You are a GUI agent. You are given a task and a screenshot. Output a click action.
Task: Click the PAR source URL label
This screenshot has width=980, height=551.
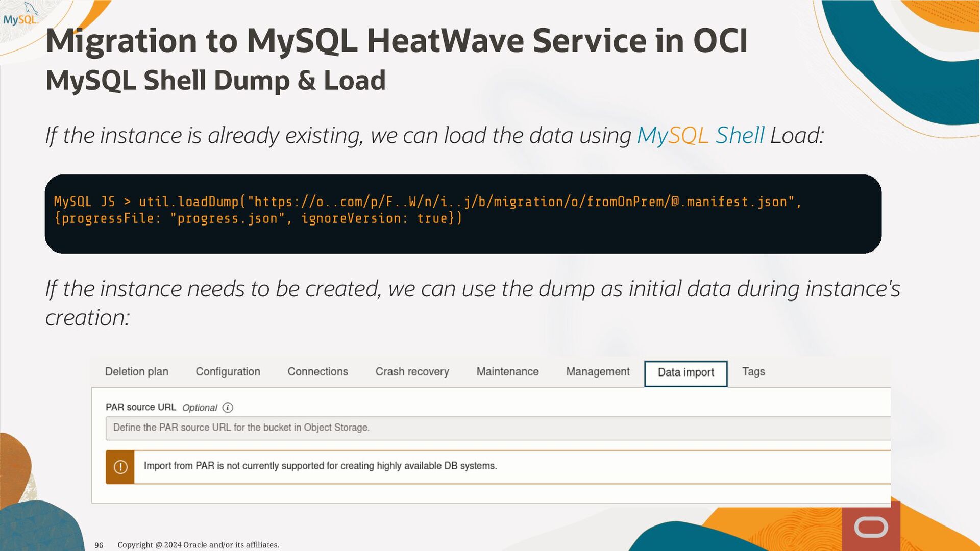tap(140, 407)
